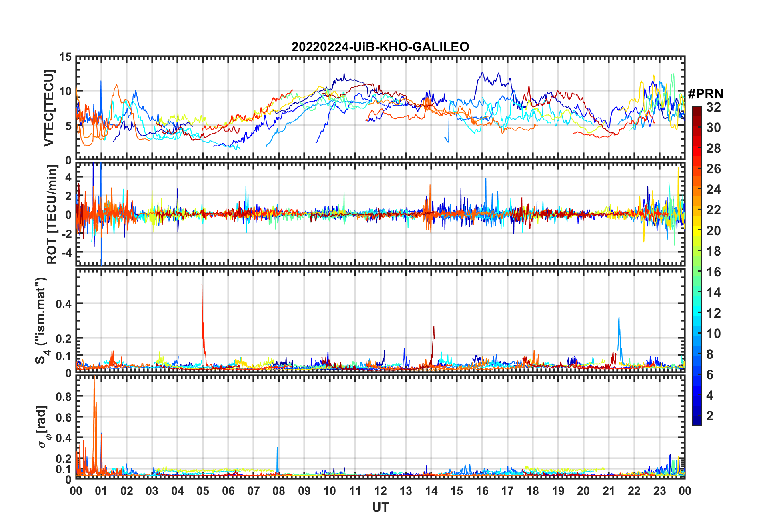Click the ROT [TECU/min] y-axis label
Screen dimensions: 761x532
tap(52, 214)
